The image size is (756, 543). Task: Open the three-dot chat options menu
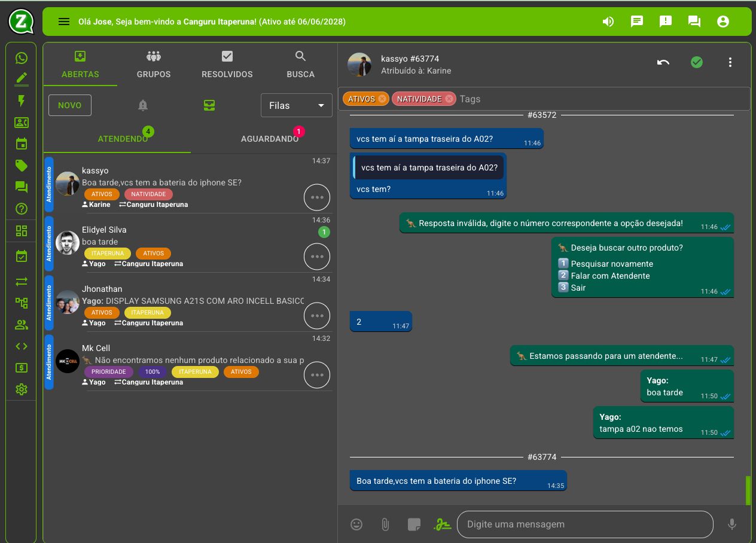730,62
